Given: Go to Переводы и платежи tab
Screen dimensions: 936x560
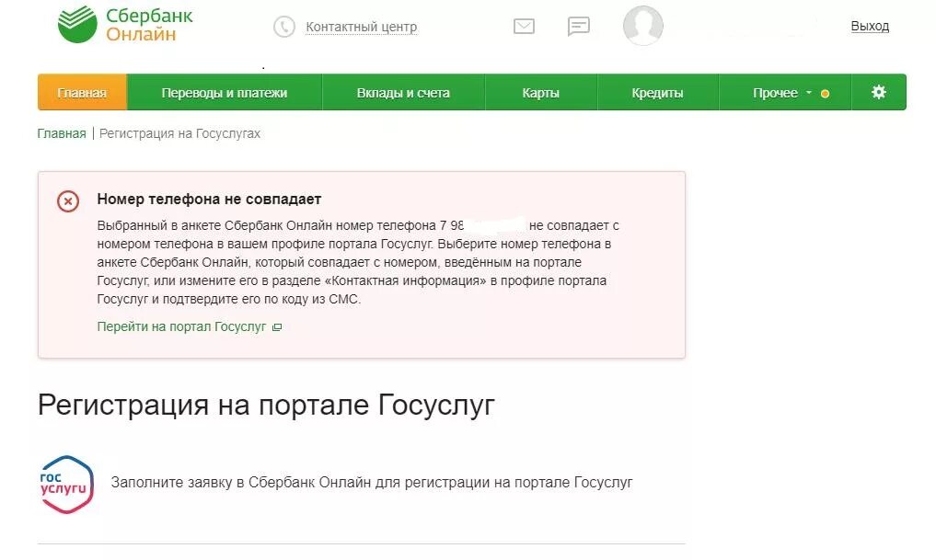Looking at the screenshot, I should (225, 93).
